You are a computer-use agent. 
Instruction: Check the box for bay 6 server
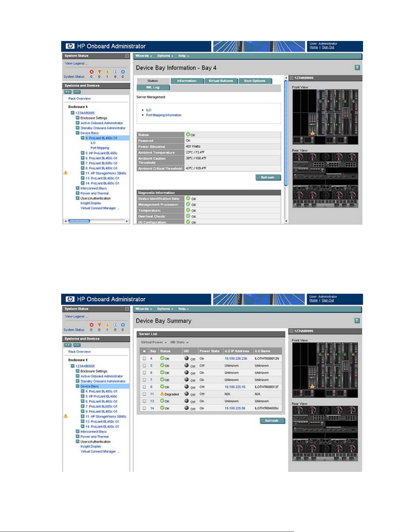click(144, 373)
